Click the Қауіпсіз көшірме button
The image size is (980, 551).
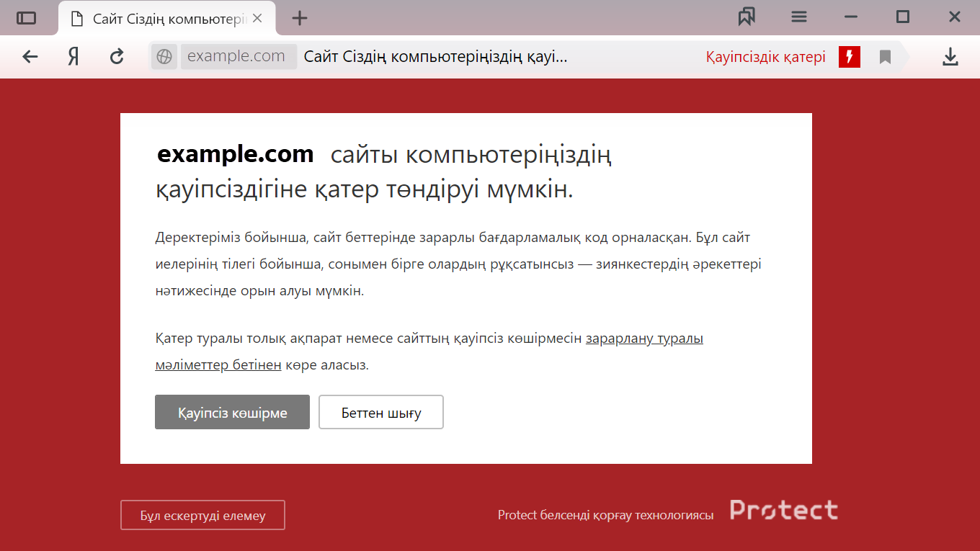[232, 412]
